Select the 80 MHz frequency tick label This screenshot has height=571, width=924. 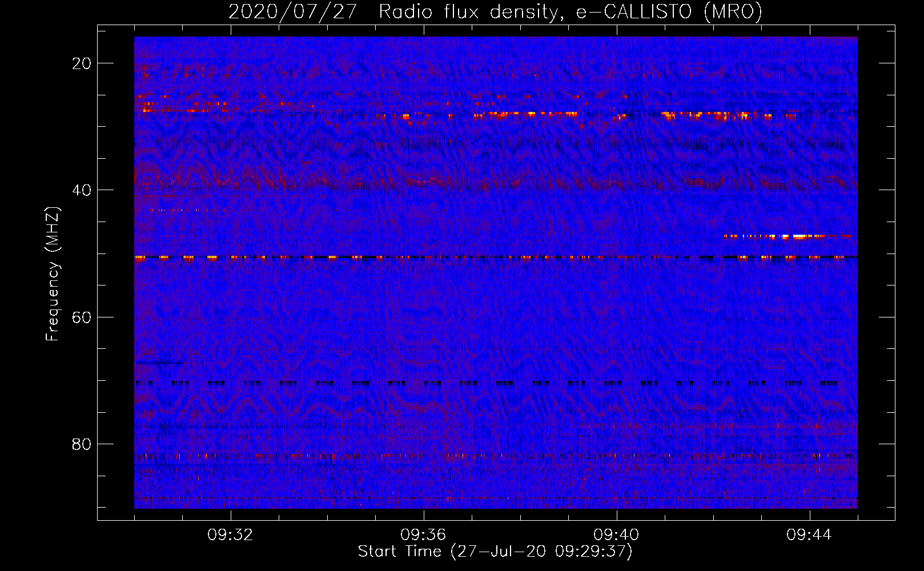(x=82, y=444)
